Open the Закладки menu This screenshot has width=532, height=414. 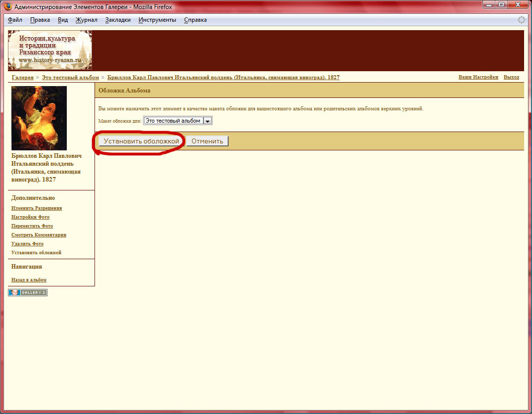point(118,20)
